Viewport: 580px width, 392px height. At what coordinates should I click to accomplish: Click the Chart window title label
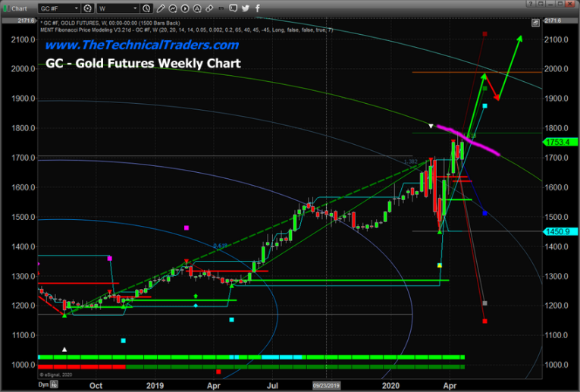[x=19, y=8]
